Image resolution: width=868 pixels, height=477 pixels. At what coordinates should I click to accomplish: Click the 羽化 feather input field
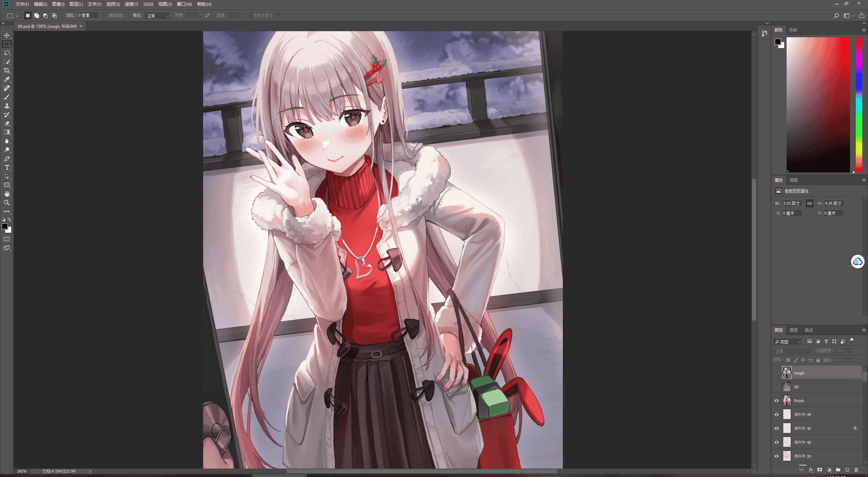pyautogui.click(x=88, y=16)
